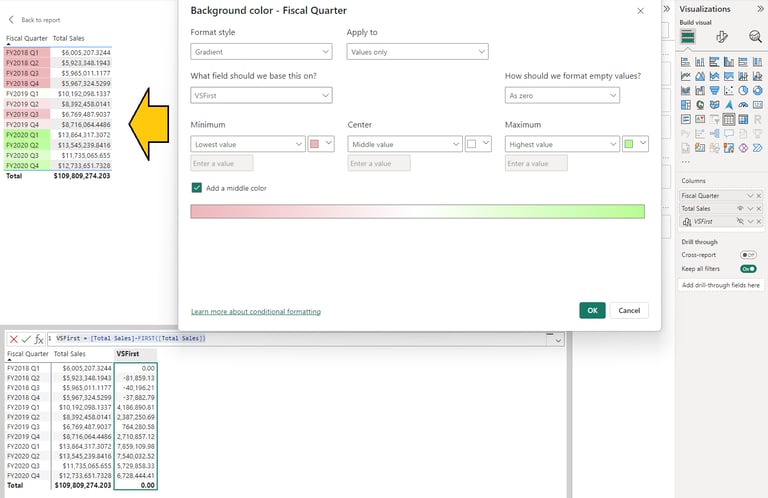
Task: Turn on the Cross-report toggle
Action: 748,255
